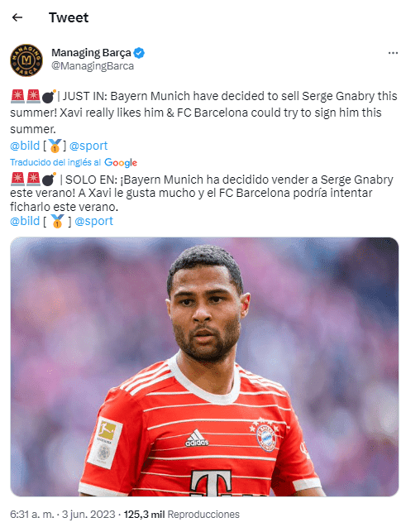Image resolution: width=406 pixels, height=532 pixels.
Task: Open the Serge Gnabry photo
Action: click(x=204, y=367)
